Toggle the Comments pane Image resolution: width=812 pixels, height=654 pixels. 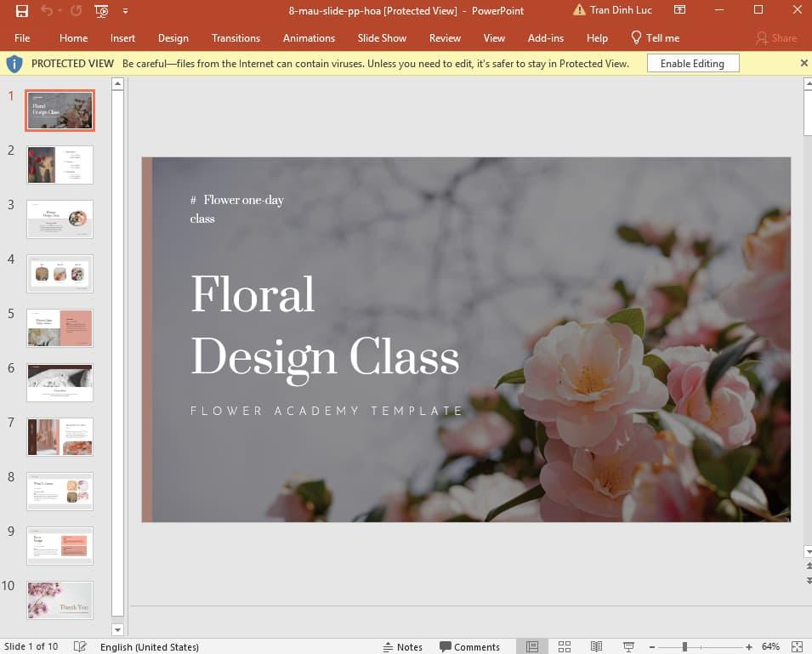[470, 646]
